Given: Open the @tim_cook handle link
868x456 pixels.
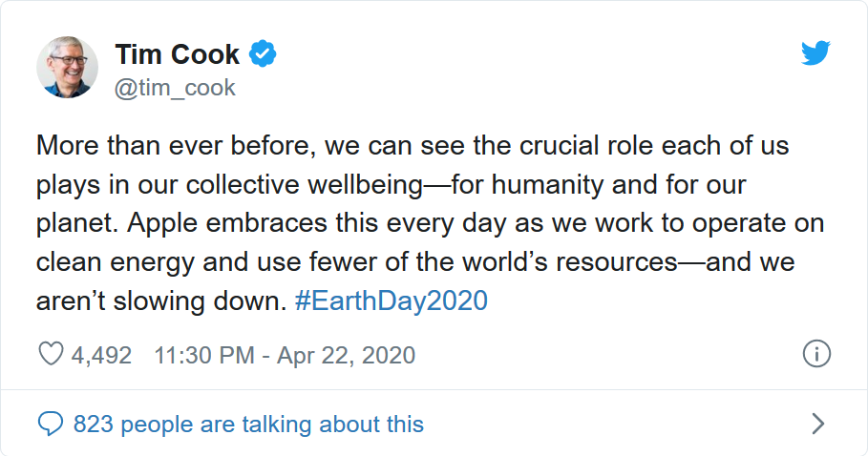Looking at the screenshot, I should click(175, 89).
